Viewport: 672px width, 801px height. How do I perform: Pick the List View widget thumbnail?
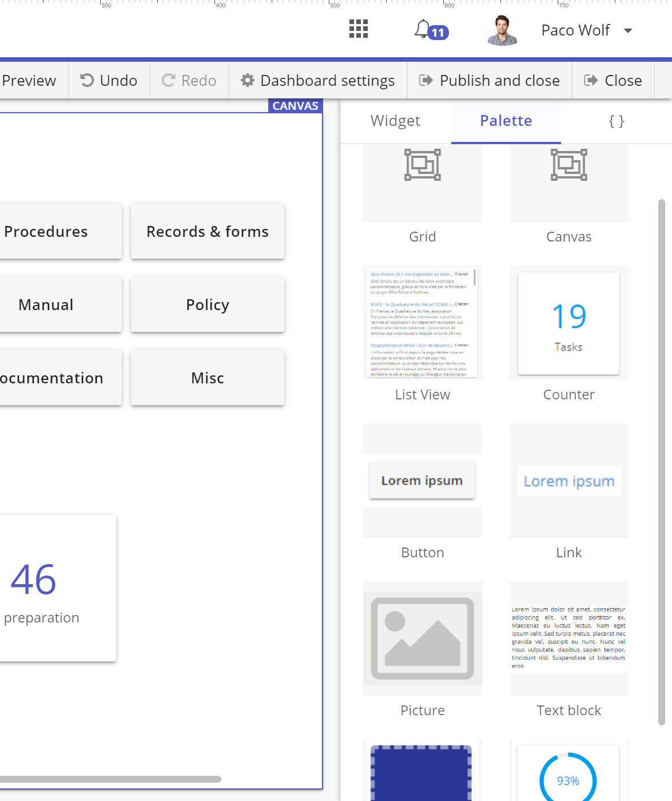423,323
